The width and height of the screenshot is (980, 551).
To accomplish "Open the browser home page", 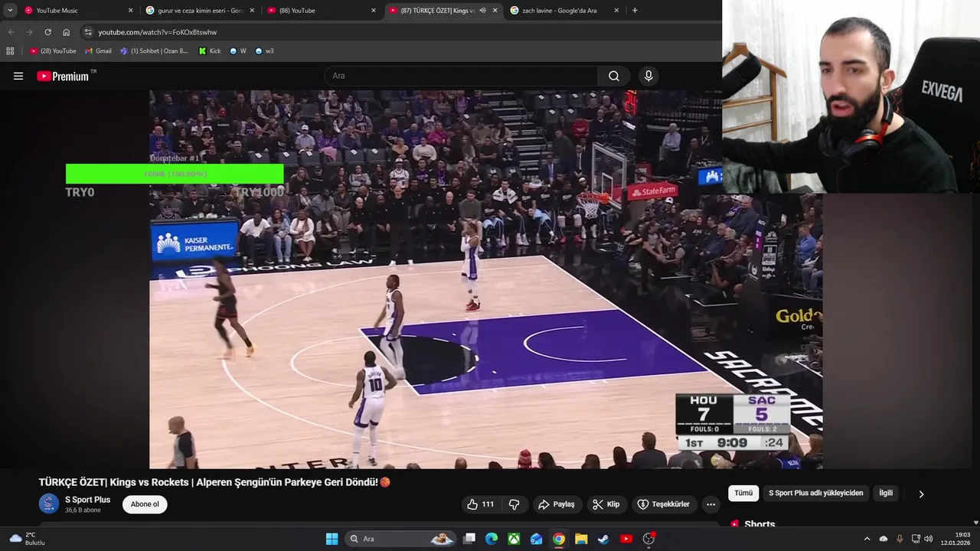I will (66, 32).
